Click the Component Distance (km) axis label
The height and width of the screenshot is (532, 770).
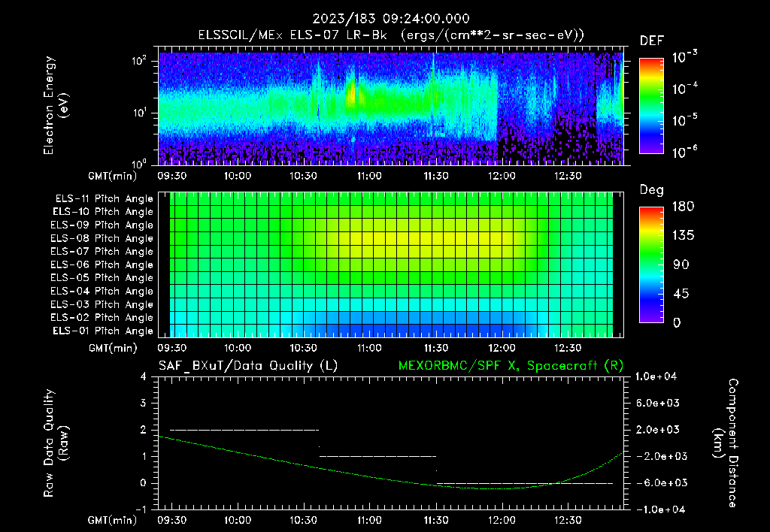pos(726,443)
